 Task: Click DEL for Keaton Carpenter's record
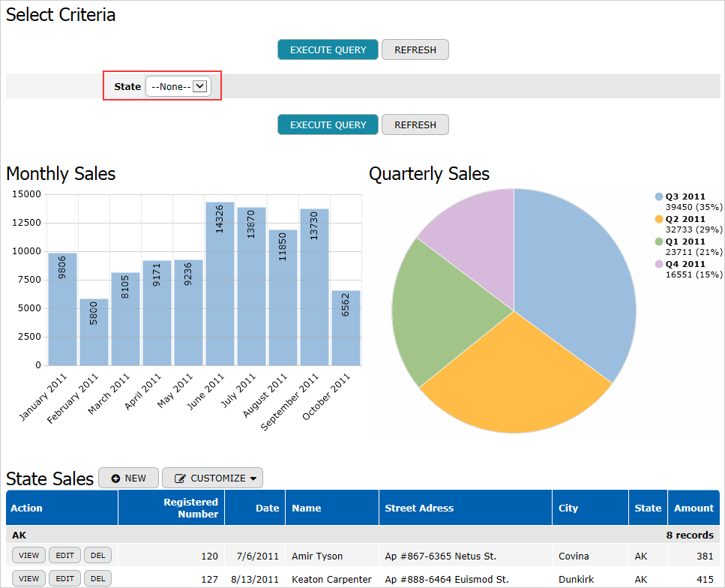[97, 578]
